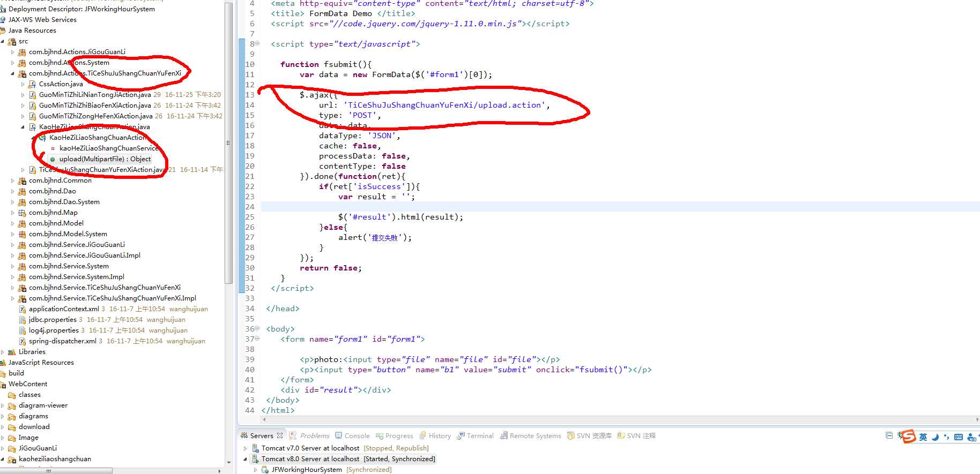Switch to the Problems tab
This screenshot has height=474, width=980.
click(x=309, y=436)
